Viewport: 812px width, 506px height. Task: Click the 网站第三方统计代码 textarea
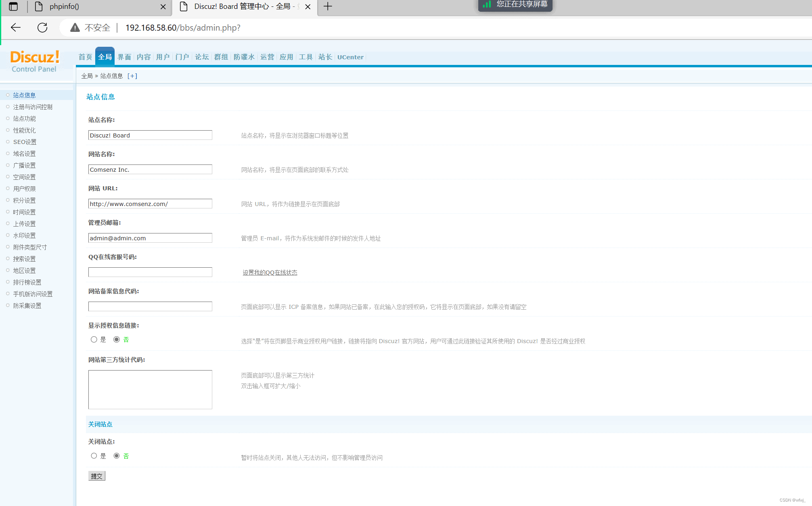[x=150, y=389]
